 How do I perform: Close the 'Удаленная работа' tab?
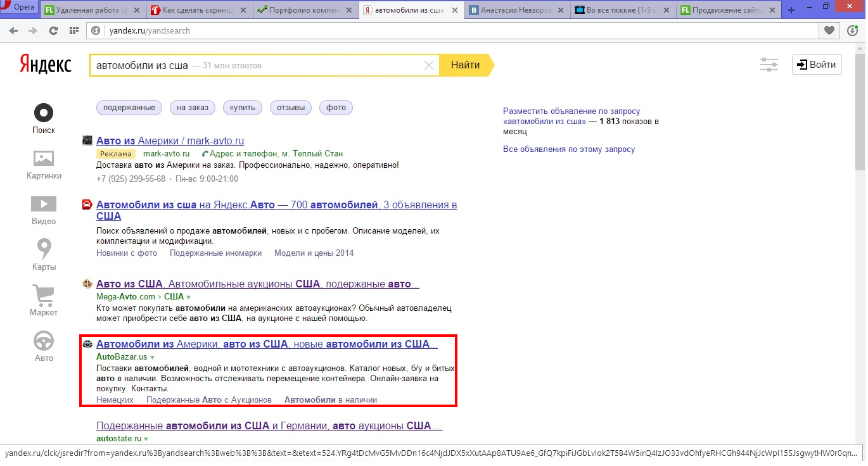137,11
